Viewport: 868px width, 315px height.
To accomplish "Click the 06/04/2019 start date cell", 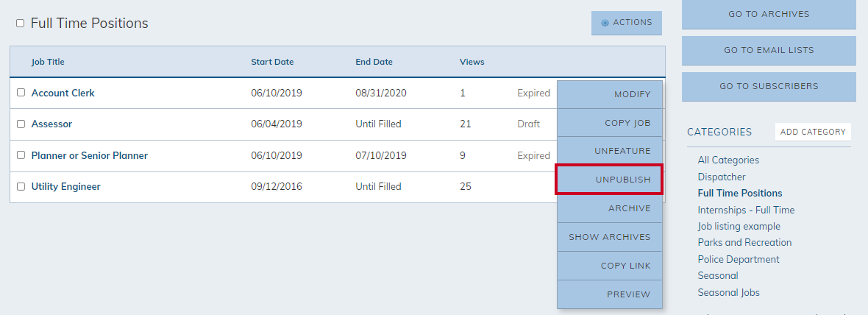I will pyautogui.click(x=277, y=124).
